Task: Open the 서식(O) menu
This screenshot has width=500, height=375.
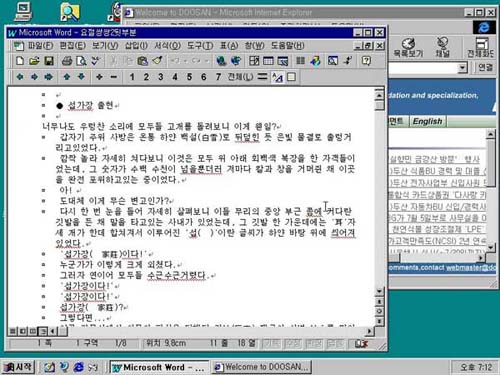Action: pos(167,46)
